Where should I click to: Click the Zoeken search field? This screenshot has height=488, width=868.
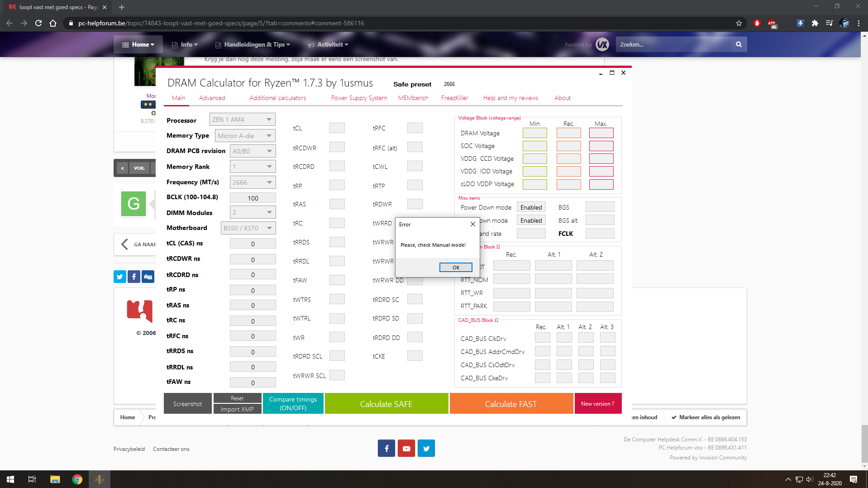tap(673, 44)
